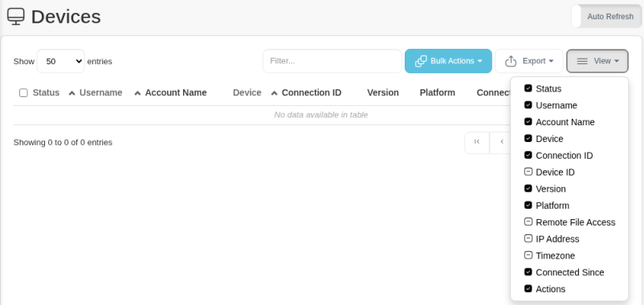This screenshot has width=644, height=305.
Task: Click the 'Showing 0 to 0 of 0 entries' text
Action: pyautogui.click(x=63, y=142)
